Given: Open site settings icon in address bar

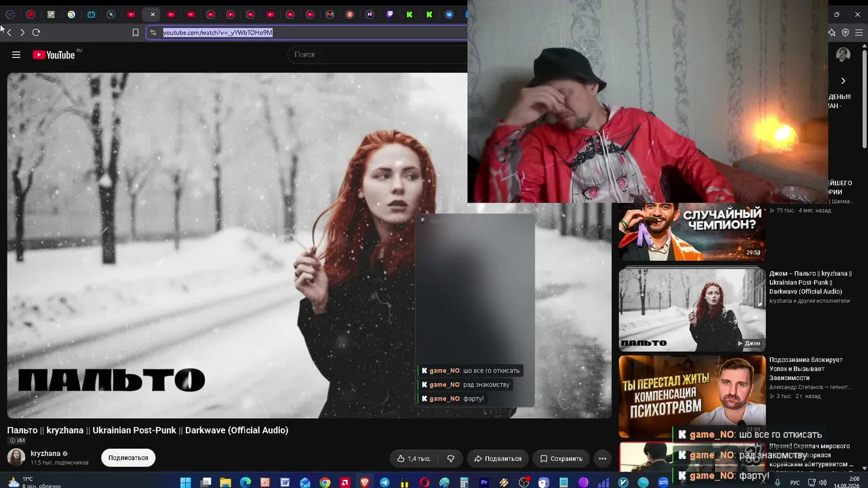Looking at the screenshot, I should pyautogui.click(x=153, y=33).
